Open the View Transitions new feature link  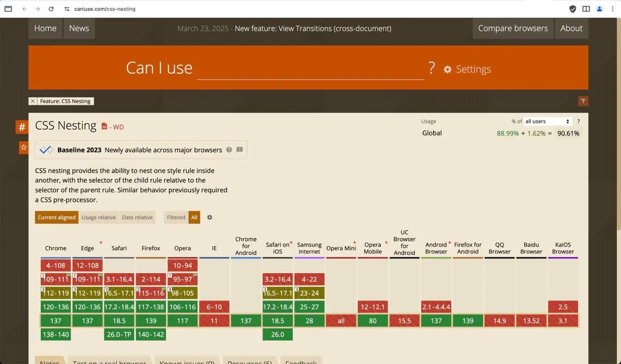313,28
